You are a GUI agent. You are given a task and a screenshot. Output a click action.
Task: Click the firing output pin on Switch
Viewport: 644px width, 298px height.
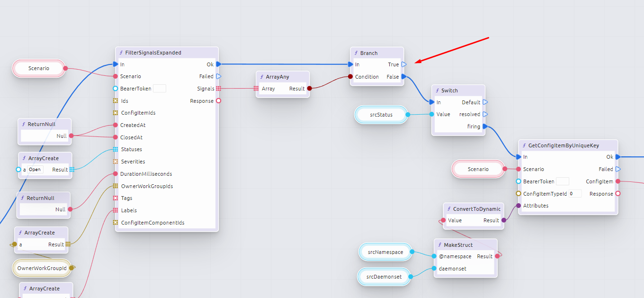(485, 126)
